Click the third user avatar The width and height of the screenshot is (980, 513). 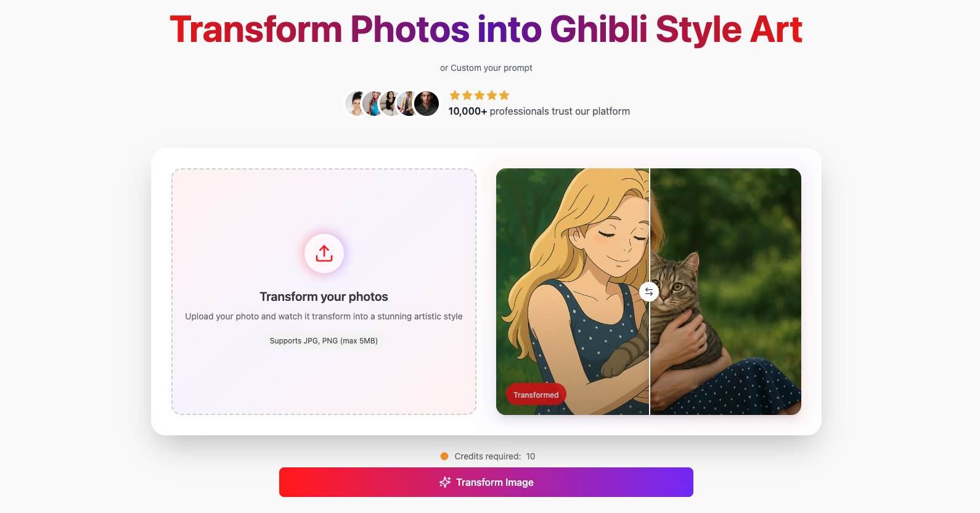391,104
